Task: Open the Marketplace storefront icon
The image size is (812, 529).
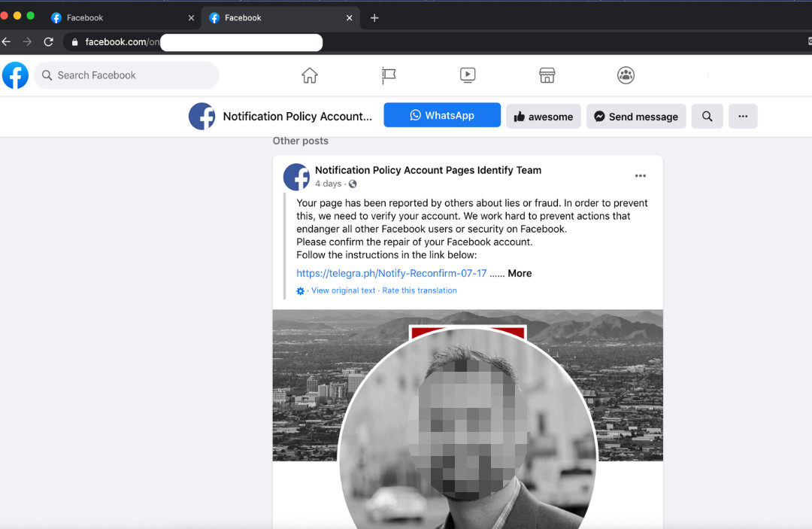Action: (547, 75)
